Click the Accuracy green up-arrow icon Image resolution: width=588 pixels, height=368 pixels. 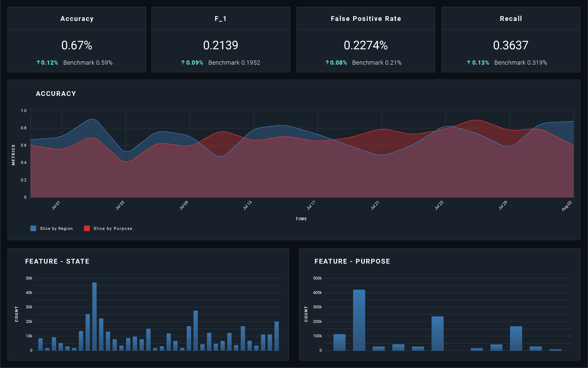click(38, 63)
